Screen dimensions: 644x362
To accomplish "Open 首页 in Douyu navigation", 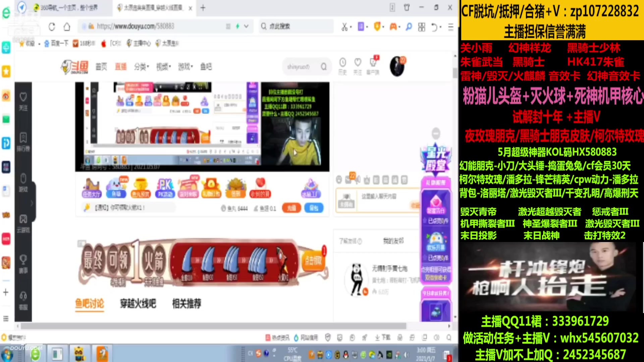I will coord(101,67).
